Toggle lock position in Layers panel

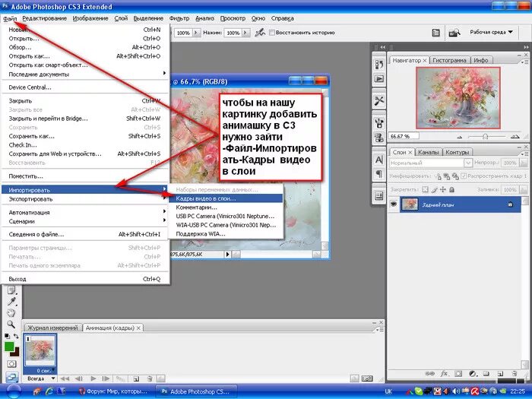[443, 190]
